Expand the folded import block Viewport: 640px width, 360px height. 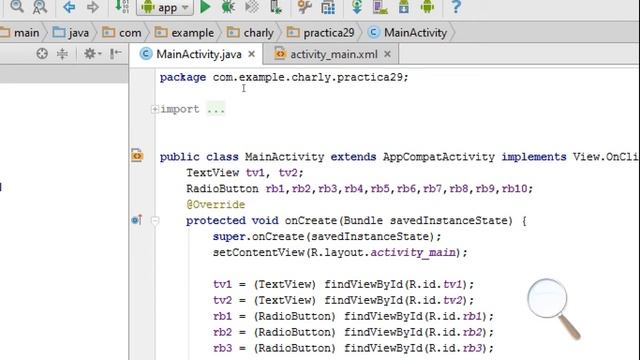[155, 109]
